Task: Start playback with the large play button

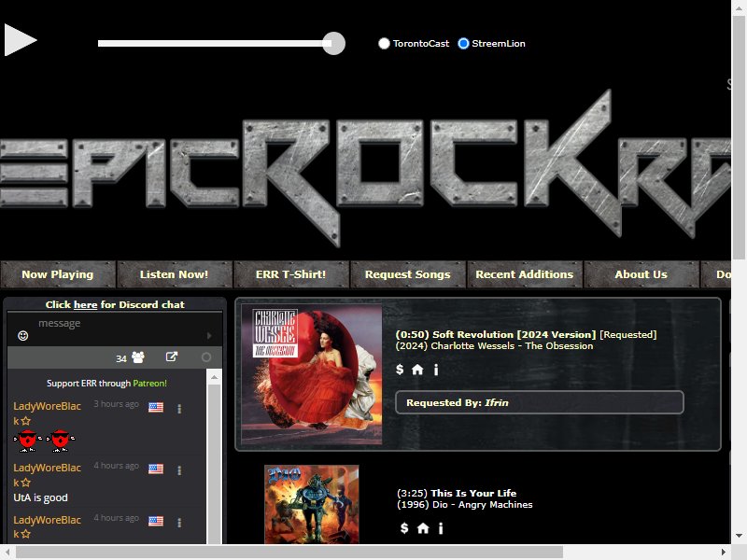Action: point(21,40)
